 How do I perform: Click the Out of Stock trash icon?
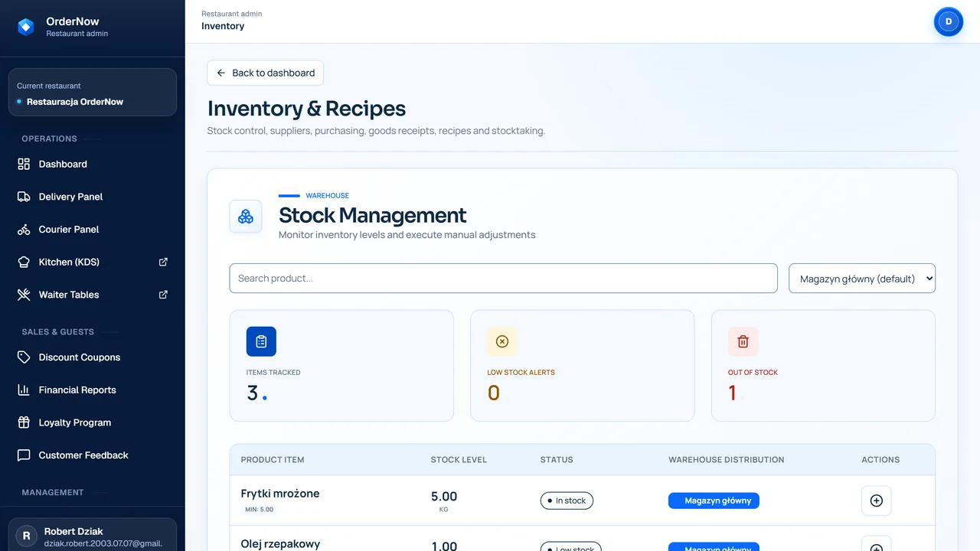click(743, 341)
